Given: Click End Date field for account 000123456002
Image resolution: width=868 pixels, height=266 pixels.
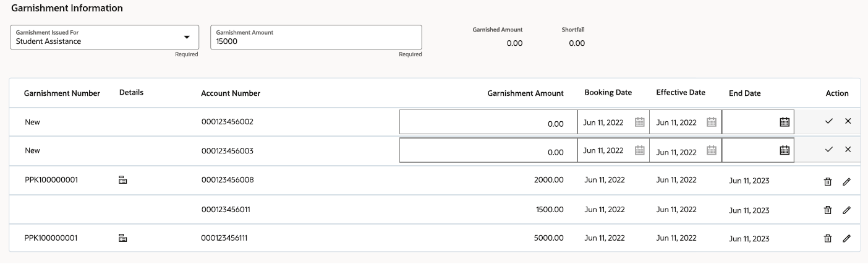Looking at the screenshot, I should pos(758,122).
